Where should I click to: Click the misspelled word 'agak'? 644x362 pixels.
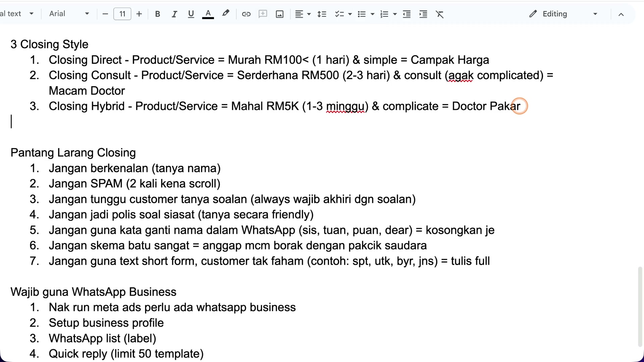(x=461, y=75)
